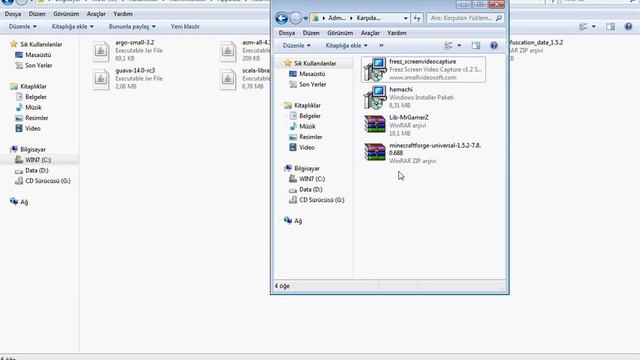640x360 pixels.
Task: Open Data (D:) in background window sidebar
Action: 37,171
